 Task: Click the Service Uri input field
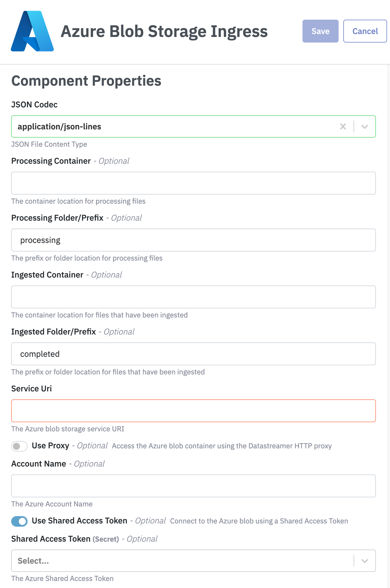tap(193, 411)
